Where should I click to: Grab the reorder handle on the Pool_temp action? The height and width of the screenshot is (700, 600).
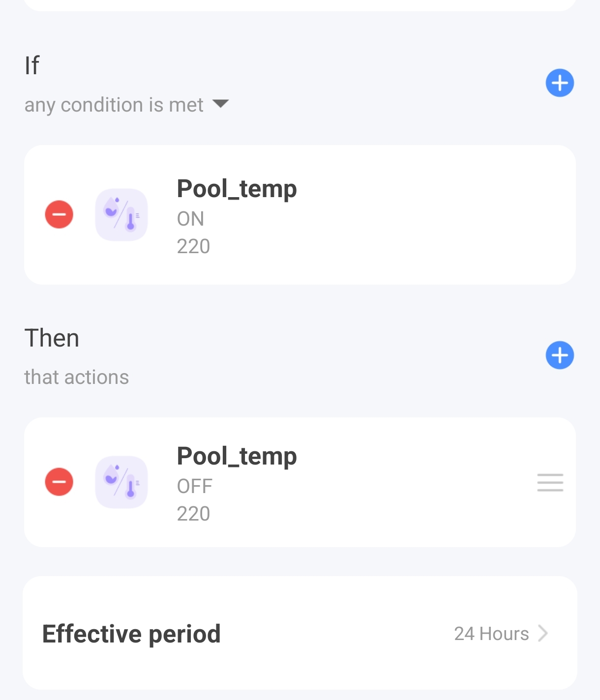pos(550,483)
